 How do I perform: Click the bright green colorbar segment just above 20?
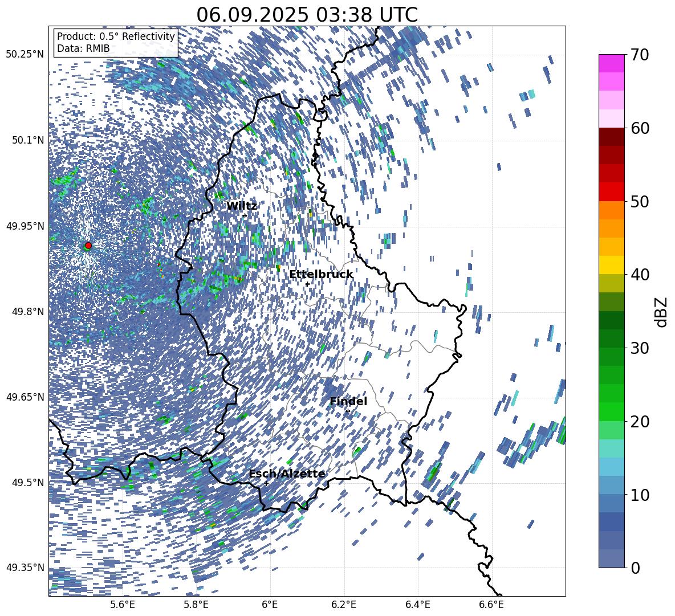pos(612,411)
